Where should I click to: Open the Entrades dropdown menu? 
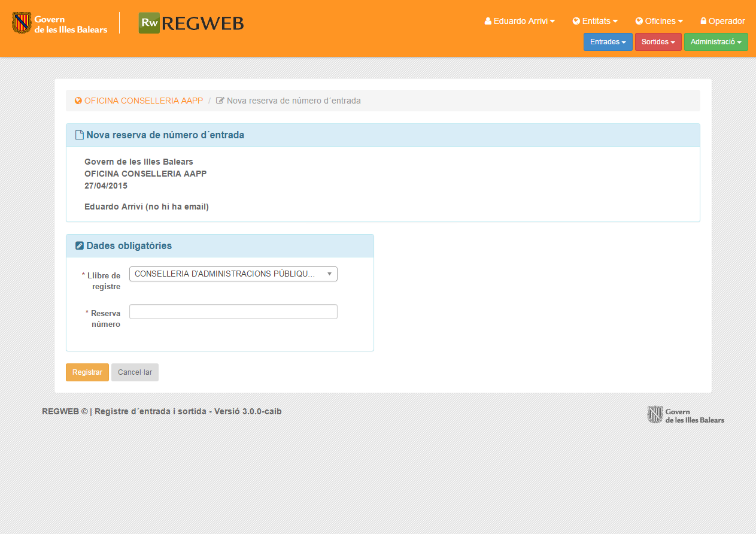[x=608, y=42]
